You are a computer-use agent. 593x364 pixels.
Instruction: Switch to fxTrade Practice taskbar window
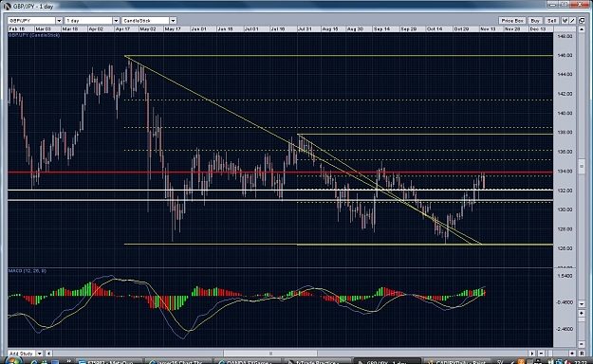click(317, 361)
